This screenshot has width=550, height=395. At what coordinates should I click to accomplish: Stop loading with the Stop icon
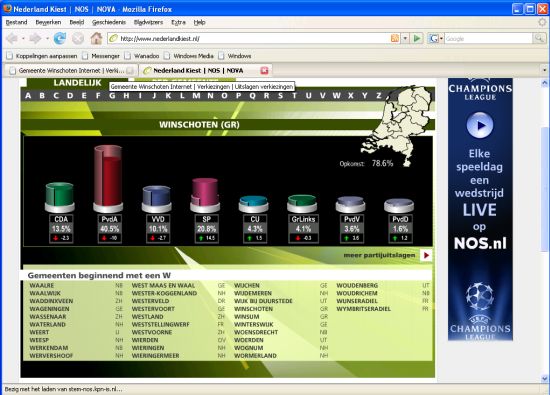[78, 39]
